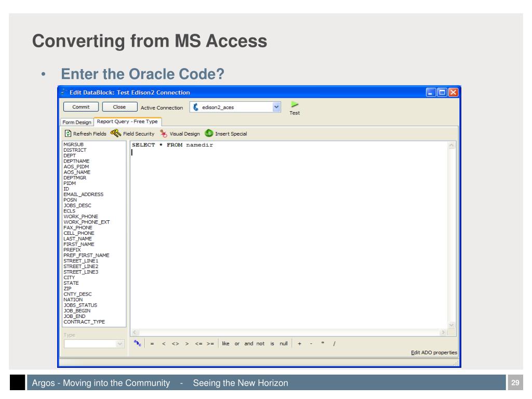Insert the plus operator
Image resolution: width=532 pixels, height=399 pixels.
[299, 344]
